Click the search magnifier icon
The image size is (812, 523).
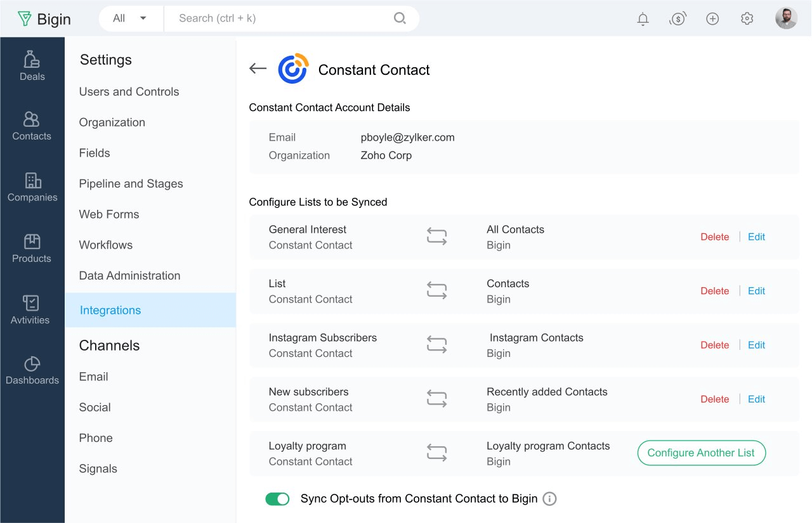coord(400,18)
